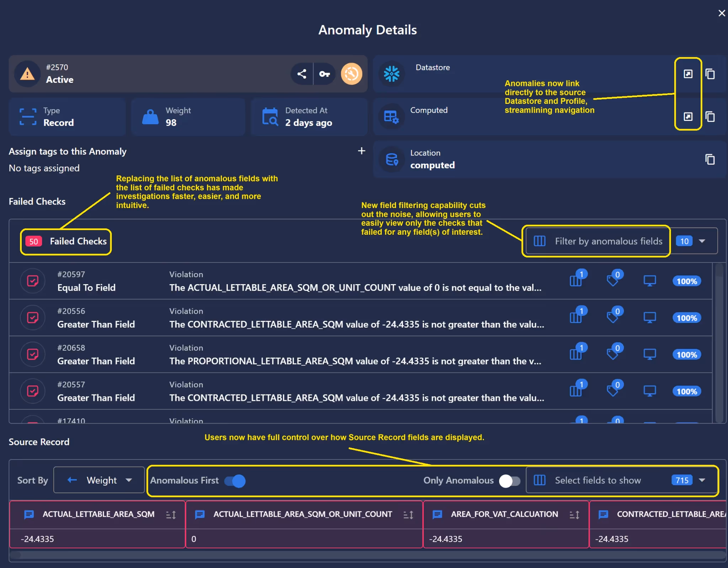Open Computed profile via external link icon

pos(688,117)
